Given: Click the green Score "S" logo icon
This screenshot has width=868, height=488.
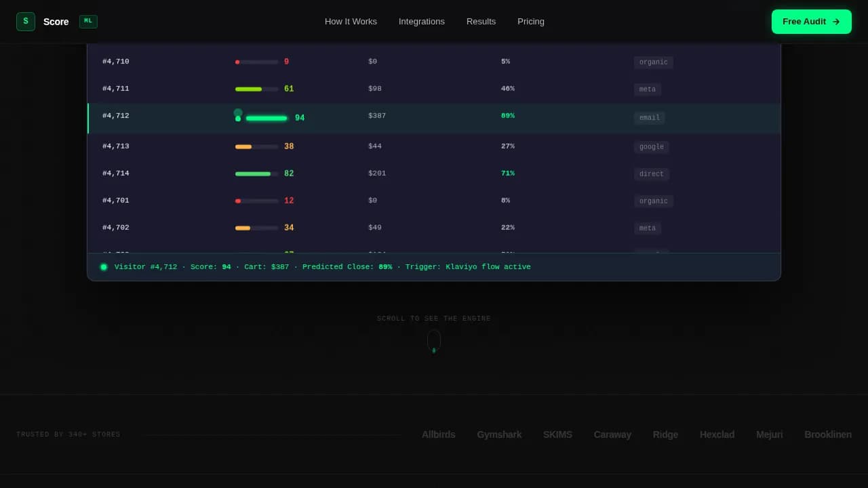Looking at the screenshot, I should pos(25,21).
